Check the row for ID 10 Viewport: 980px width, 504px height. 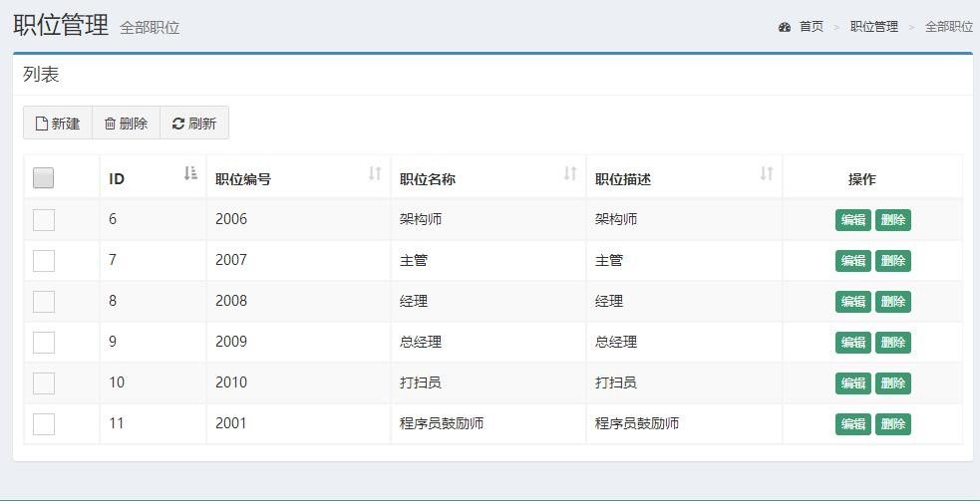(44, 383)
